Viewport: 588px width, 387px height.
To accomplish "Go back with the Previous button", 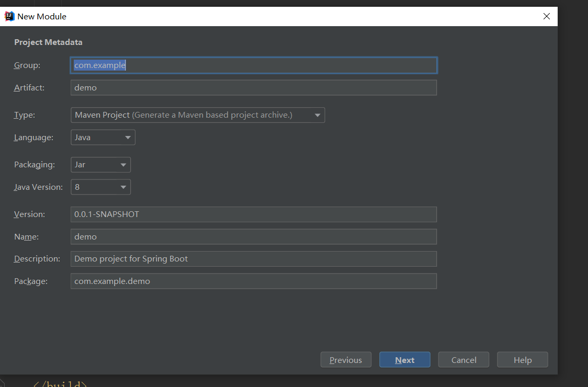I will click(x=346, y=360).
